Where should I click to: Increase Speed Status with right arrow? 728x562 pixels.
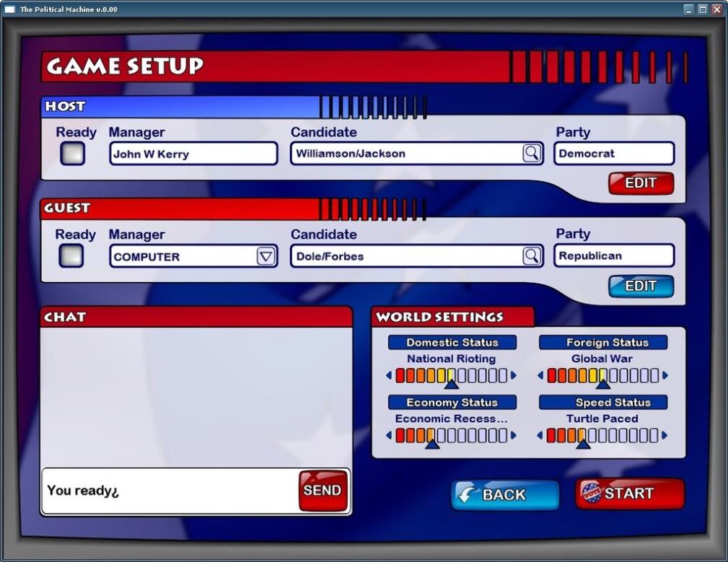pyautogui.click(x=665, y=435)
